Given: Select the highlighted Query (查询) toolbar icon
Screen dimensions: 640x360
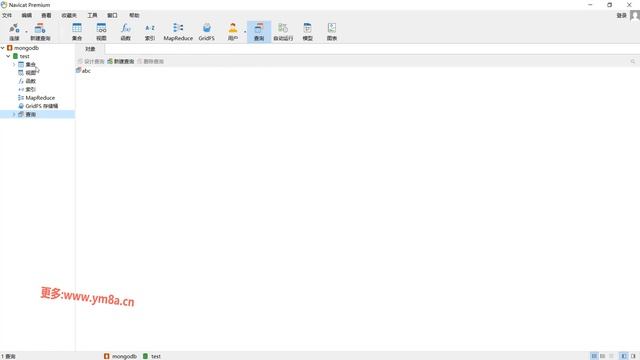Looking at the screenshot, I should 259,32.
